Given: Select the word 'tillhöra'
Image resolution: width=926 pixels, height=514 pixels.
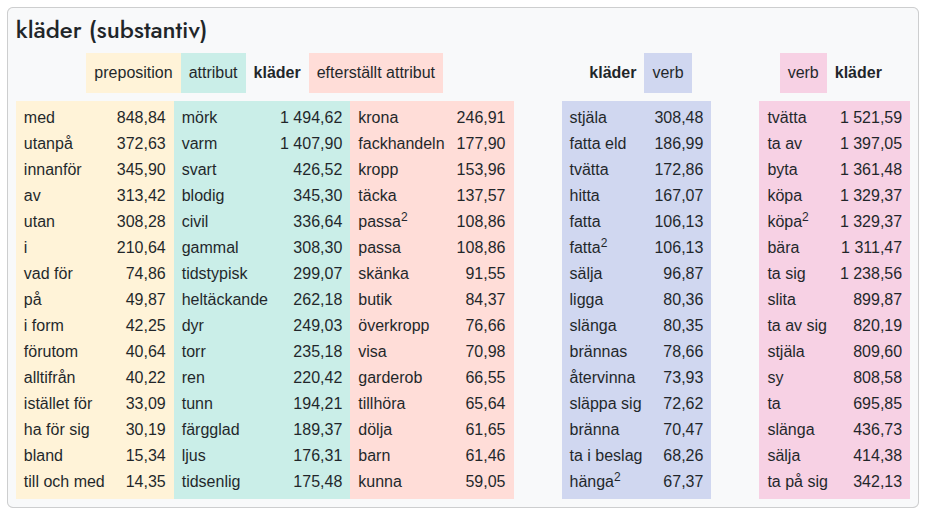Looking at the screenshot, I should pyautogui.click(x=382, y=404).
